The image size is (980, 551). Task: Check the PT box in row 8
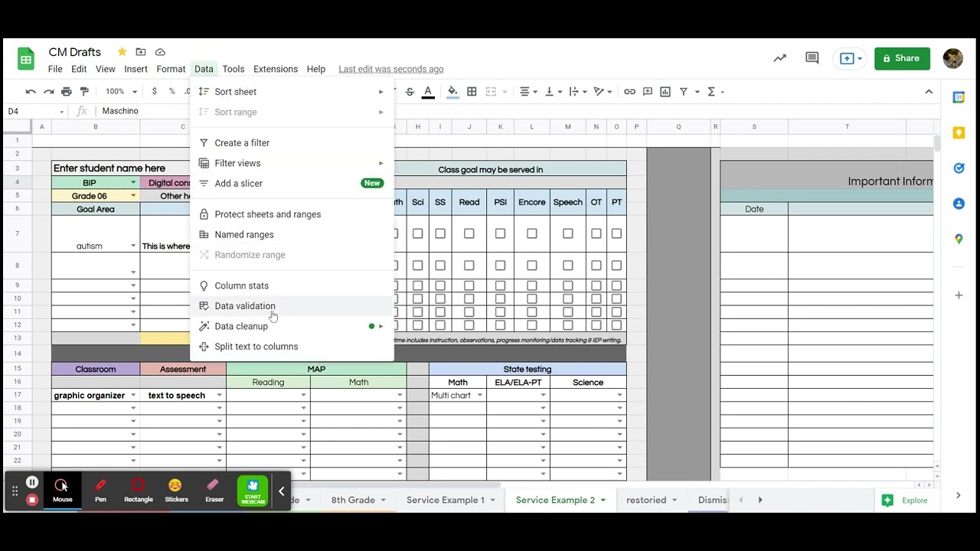pos(616,266)
